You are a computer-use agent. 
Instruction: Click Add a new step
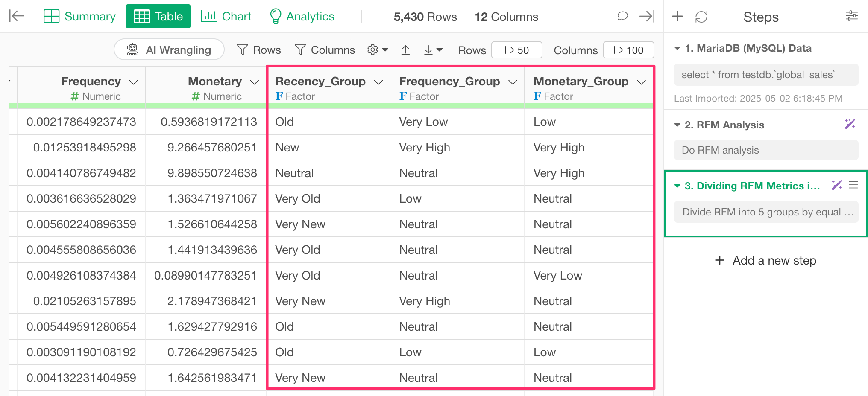[x=765, y=260]
